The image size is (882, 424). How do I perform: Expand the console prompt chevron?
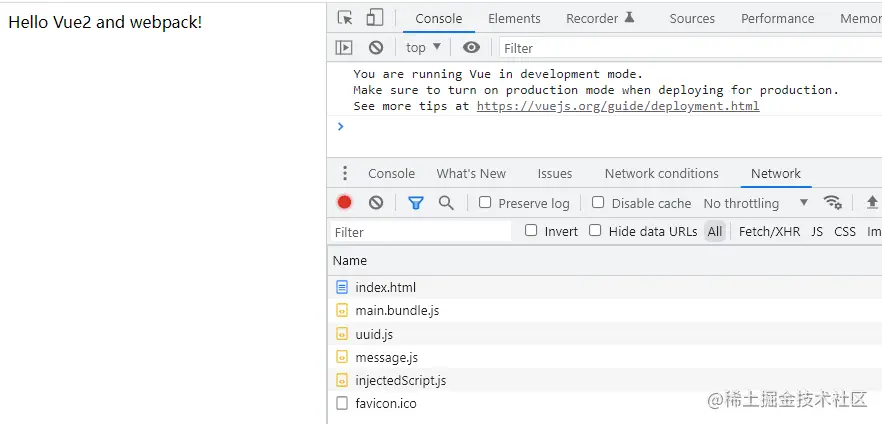[340, 126]
